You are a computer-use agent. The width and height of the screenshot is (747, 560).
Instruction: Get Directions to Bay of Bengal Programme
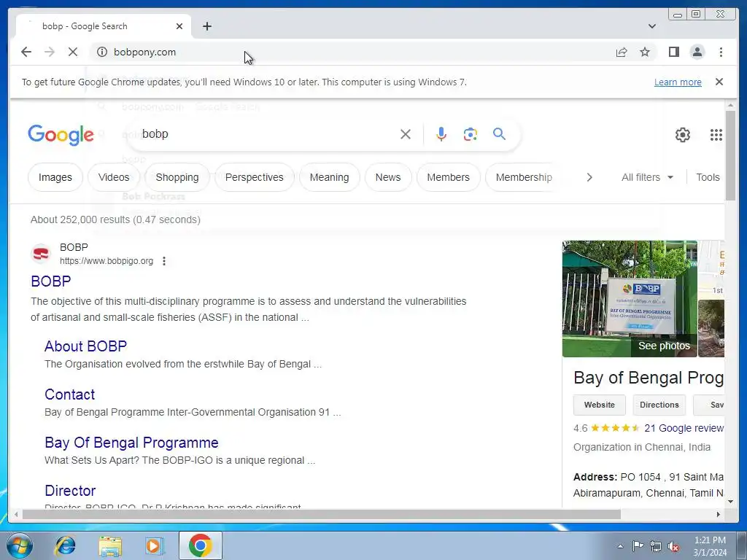(x=659, y=405)
